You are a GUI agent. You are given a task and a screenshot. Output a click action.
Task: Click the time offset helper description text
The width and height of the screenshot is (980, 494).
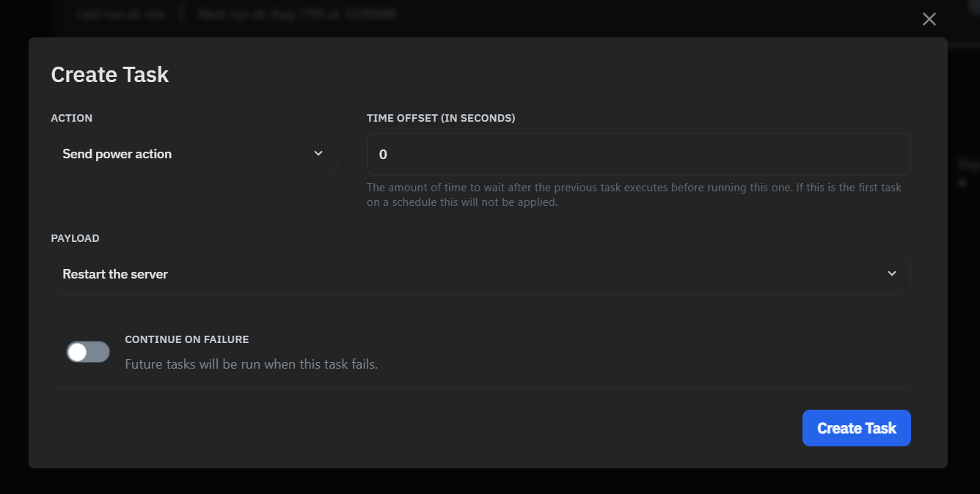[635, 195]
